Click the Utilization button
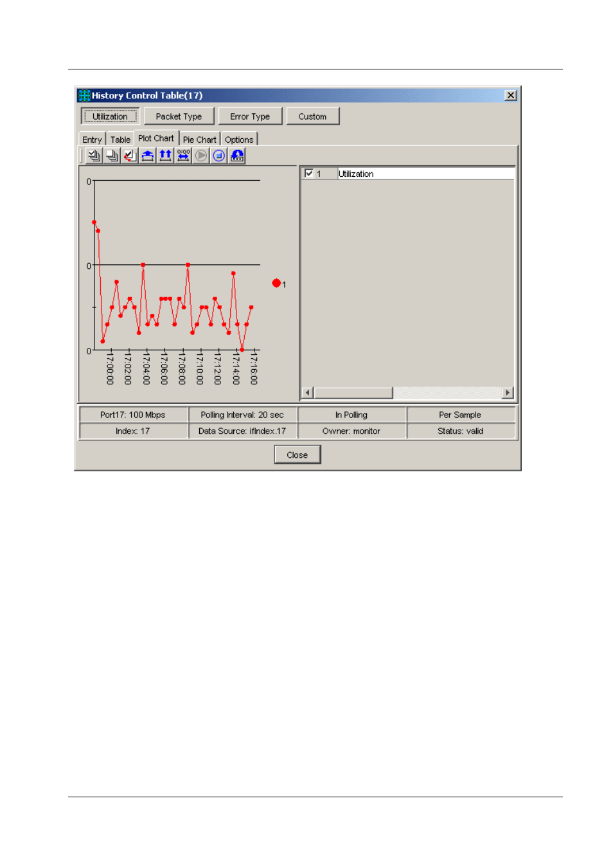 110,116
